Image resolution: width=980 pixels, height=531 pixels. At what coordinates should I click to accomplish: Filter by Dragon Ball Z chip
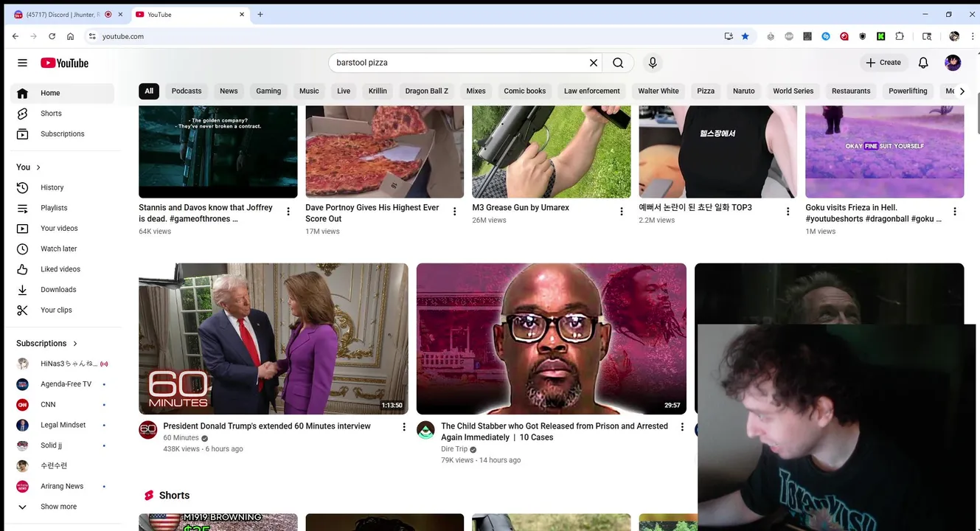[x=426, y=91]
